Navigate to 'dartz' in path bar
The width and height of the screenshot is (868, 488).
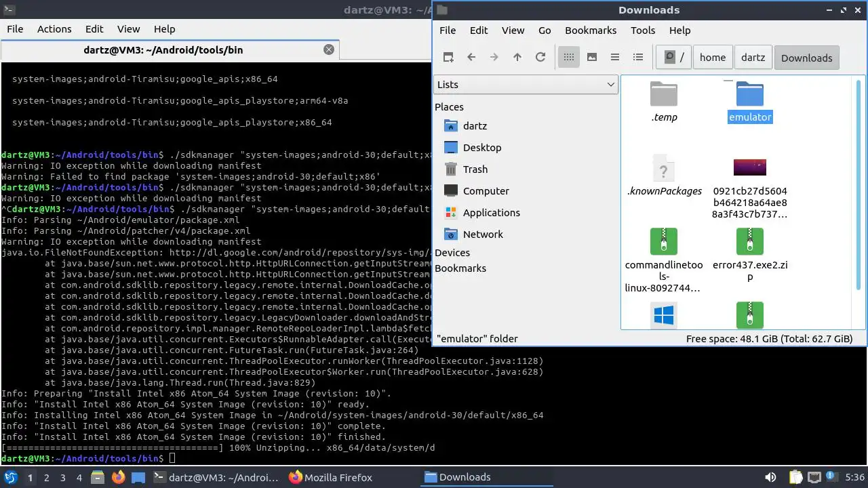point(753,58)
